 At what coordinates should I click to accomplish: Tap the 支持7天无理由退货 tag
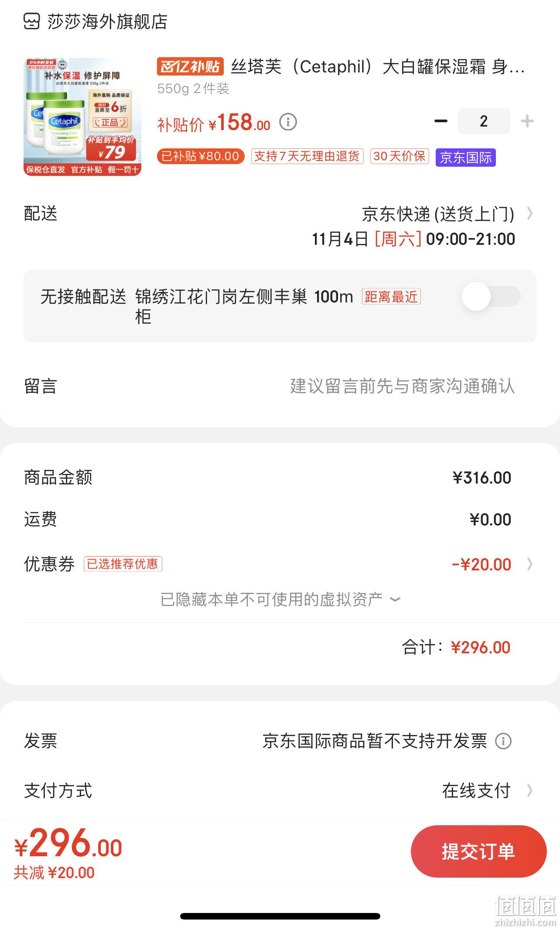[307, 156]
